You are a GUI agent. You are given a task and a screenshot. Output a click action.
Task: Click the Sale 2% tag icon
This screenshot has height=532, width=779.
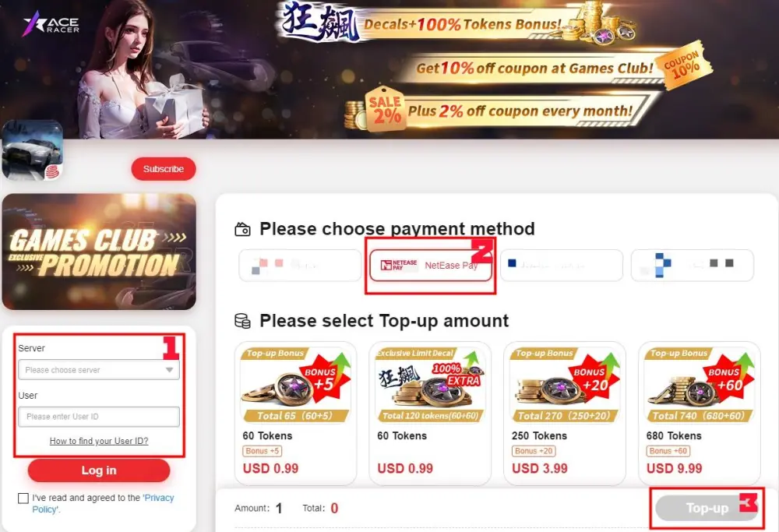[x=385, y=109]
